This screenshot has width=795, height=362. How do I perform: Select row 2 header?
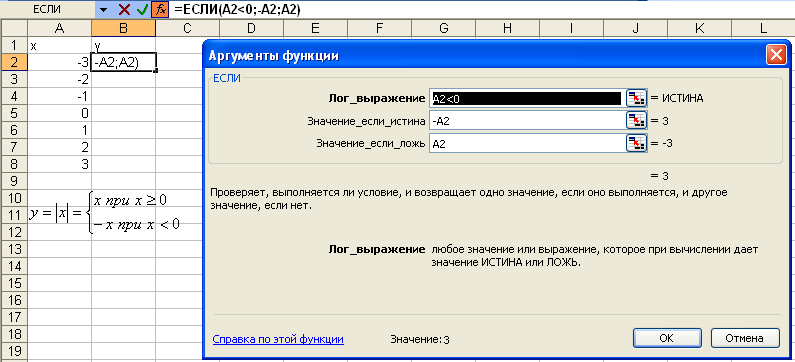click(x=14, y=62)
